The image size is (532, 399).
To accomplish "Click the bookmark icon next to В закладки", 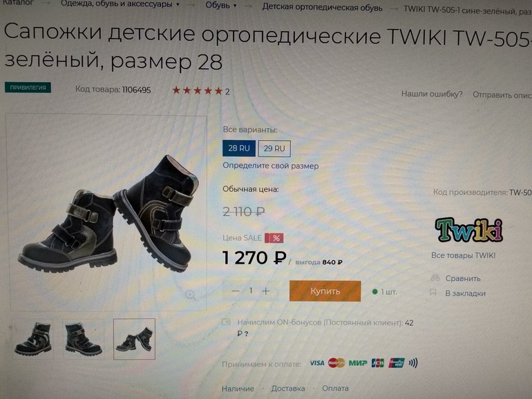I will (433, 292).
